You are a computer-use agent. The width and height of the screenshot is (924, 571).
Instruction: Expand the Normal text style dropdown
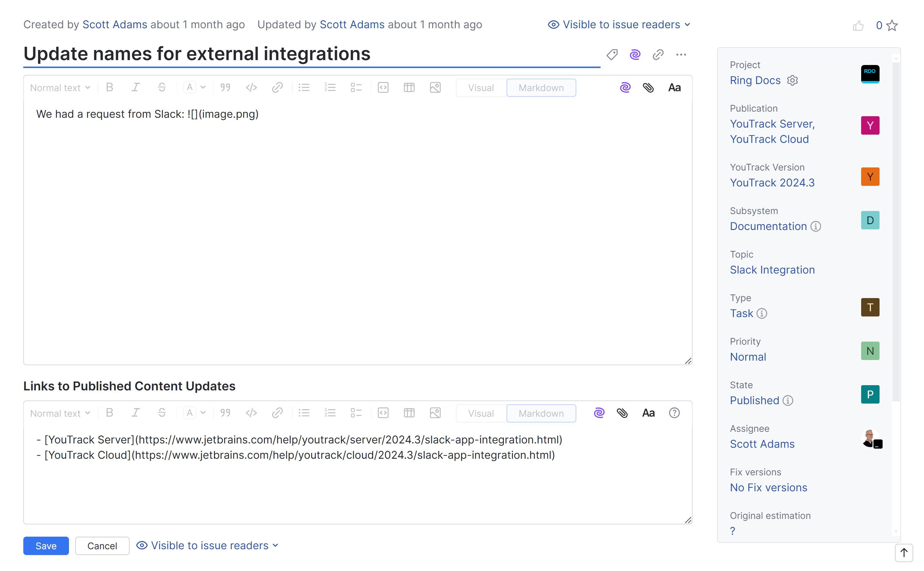point(59,87)
